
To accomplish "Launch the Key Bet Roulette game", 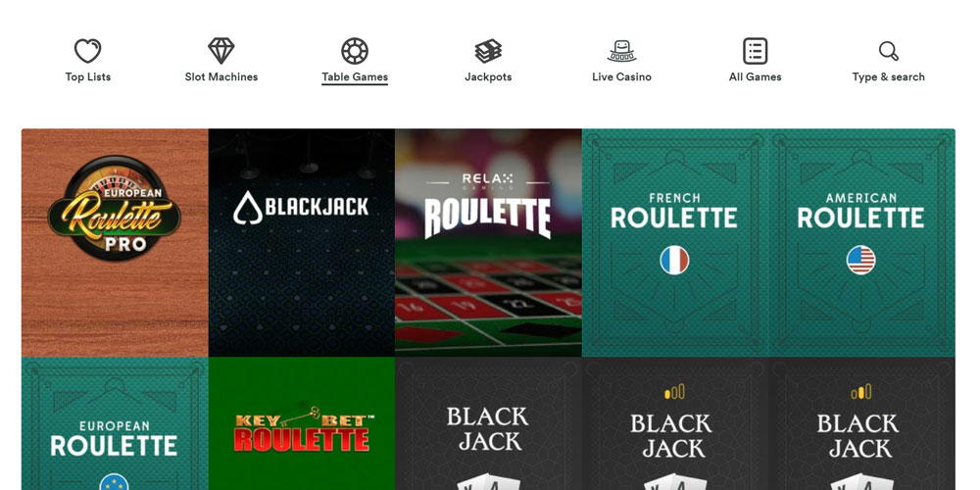I will pyautogui.click(x=301, y=423).
